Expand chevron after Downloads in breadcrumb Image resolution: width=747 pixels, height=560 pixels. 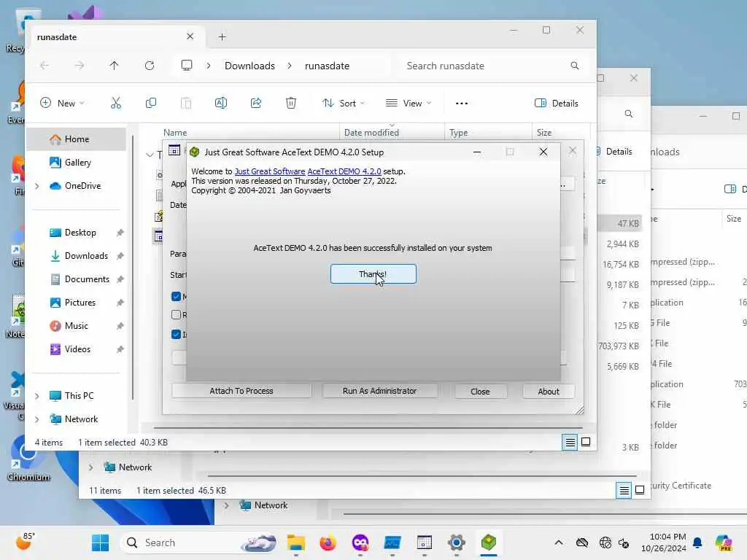290,66
